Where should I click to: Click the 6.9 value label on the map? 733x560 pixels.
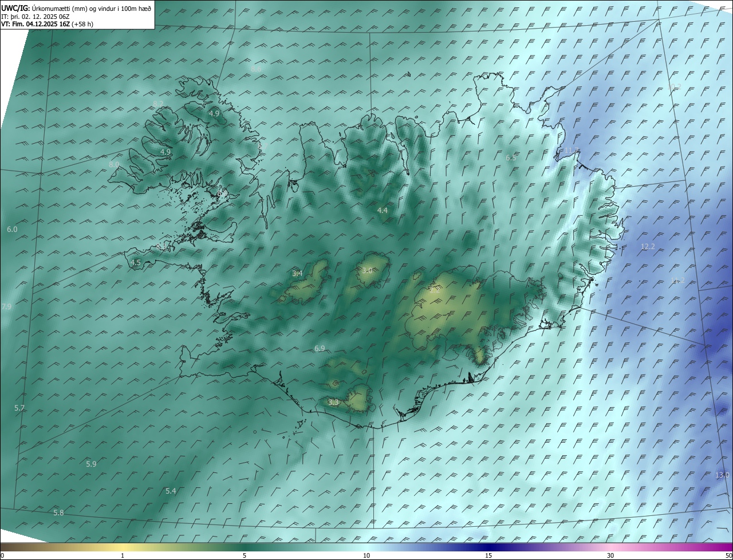pyautogui.click(x=320, y=349)
